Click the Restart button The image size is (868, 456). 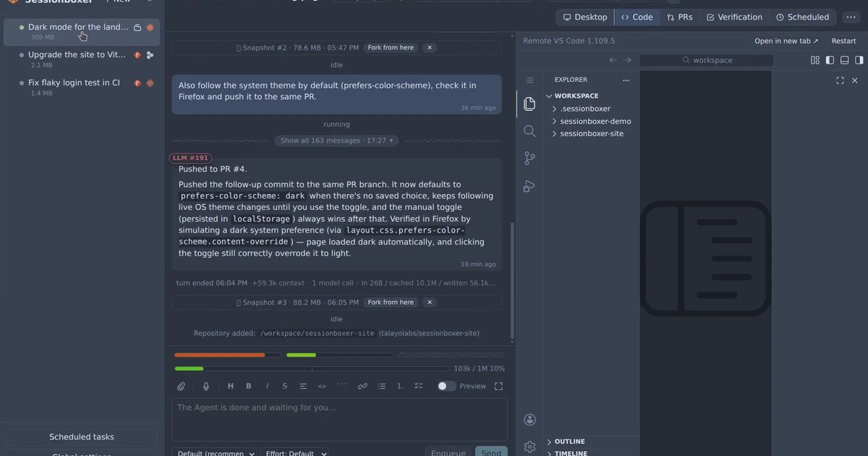(x=843, y=41)
